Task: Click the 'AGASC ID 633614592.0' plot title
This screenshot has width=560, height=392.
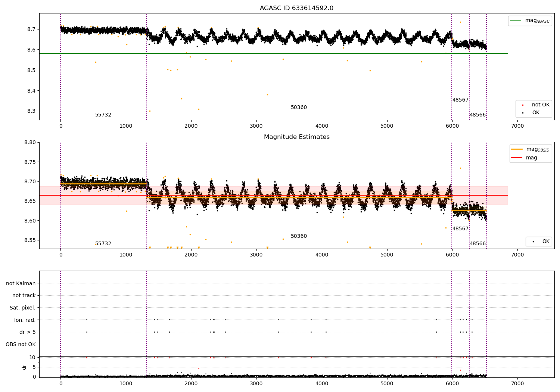Action: [x=297, y=8]
